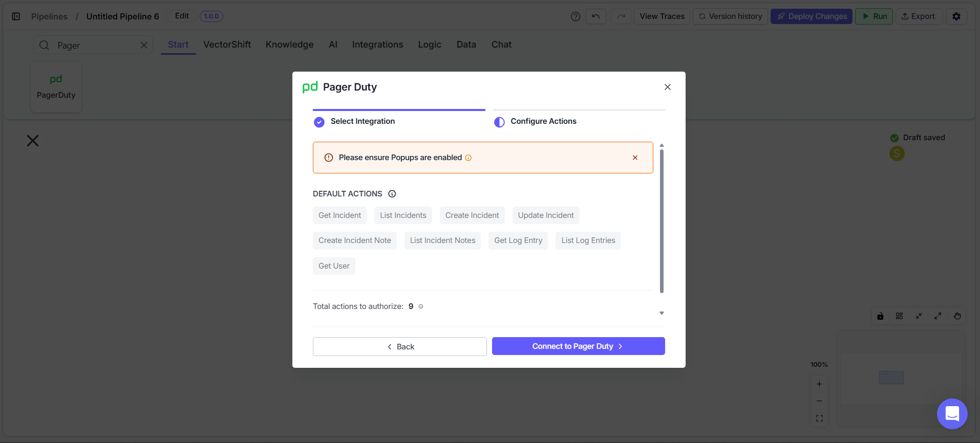980x443 pixels.
Task: Toggle List Log Entries action
Action: pos(588,240)
